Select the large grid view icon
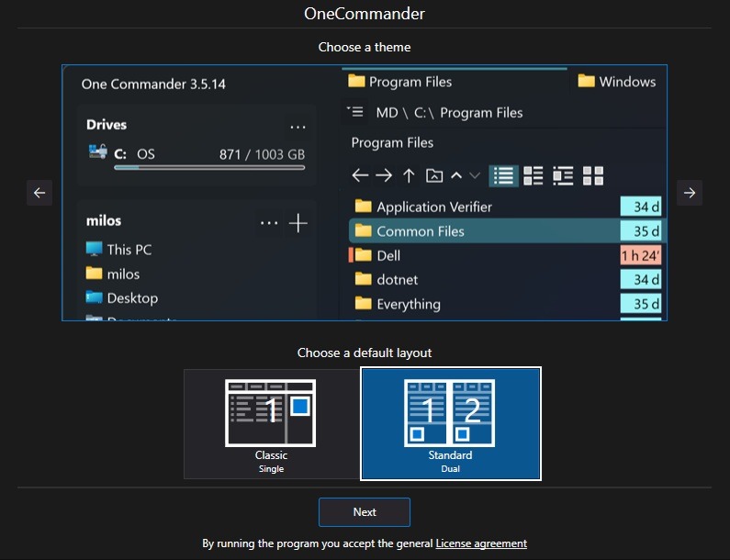This screenshot has width=730, height=560. [x=593, y=176]
